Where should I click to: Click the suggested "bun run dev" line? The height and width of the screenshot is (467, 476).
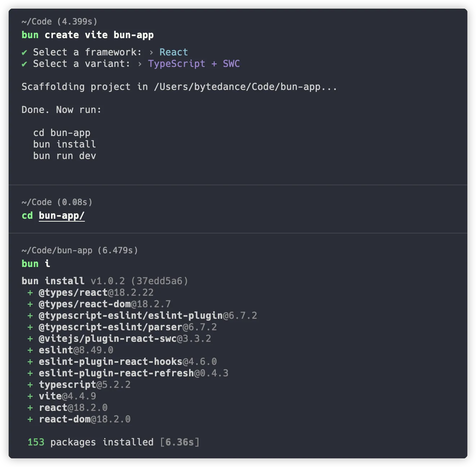tap(64, 156)
